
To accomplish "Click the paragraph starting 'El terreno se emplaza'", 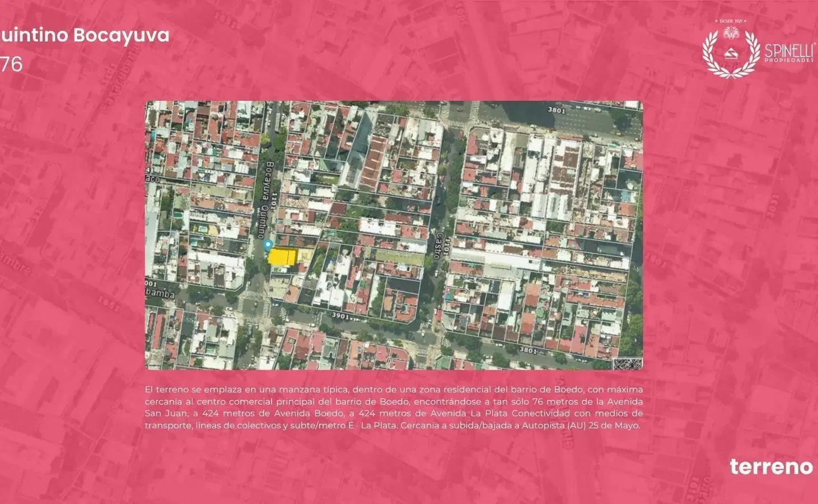I will click(394, 407).
